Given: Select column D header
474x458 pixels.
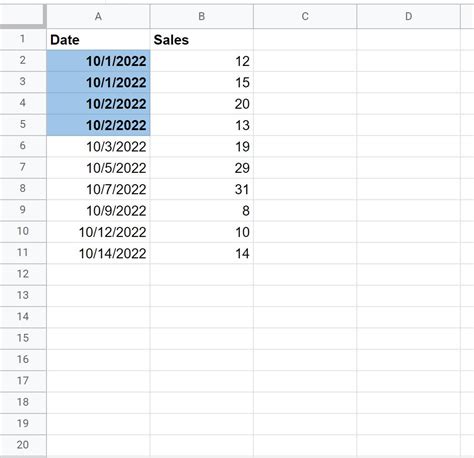Looking at the screenshot, I should click(x=408, y=16).
